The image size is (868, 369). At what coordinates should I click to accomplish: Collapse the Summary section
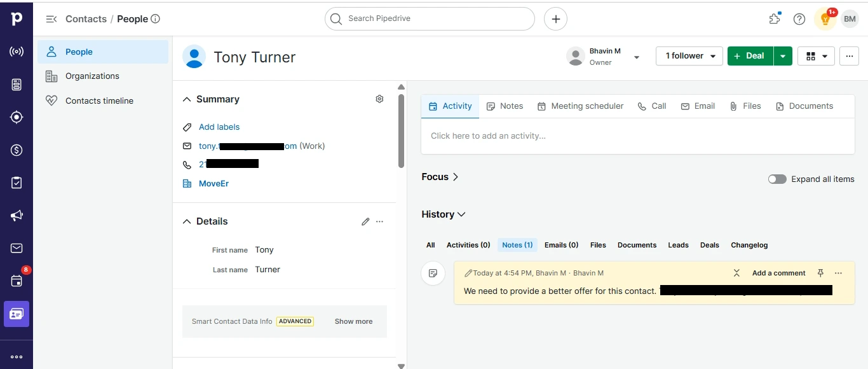[187, 99]
